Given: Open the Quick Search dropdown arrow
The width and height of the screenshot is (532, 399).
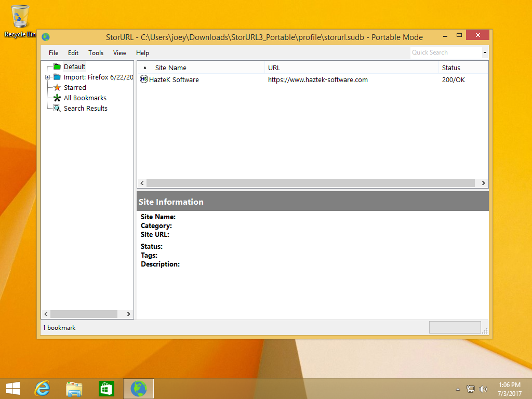Looking at the screenshot, I should [x=485, y=52].
